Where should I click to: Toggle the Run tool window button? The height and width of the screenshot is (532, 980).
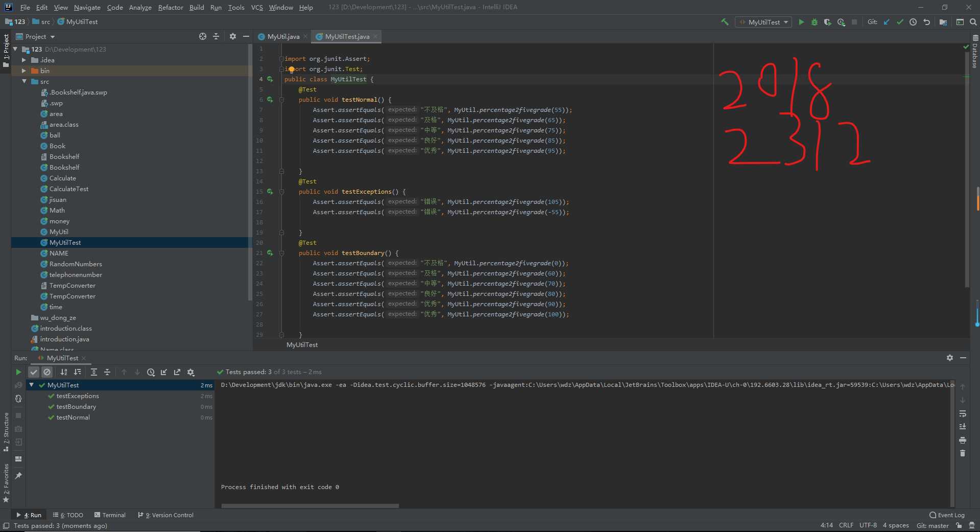point(29,515)
